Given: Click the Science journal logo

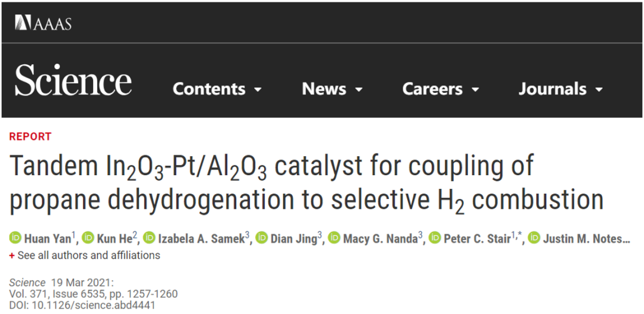Looking at the screenshot, I should pyautogui.click(x=73, y=80).
